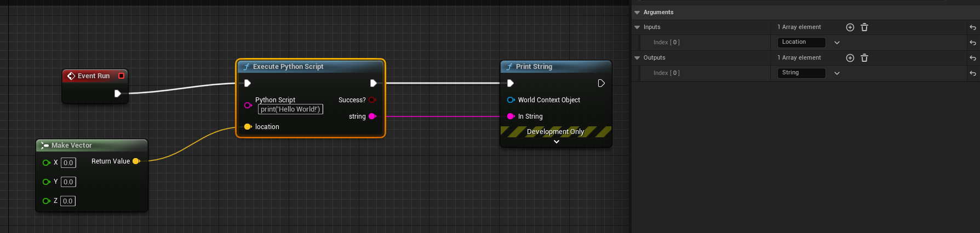Click the World Context Object pin
The image size is (980, 233).
tap(511, 100)
